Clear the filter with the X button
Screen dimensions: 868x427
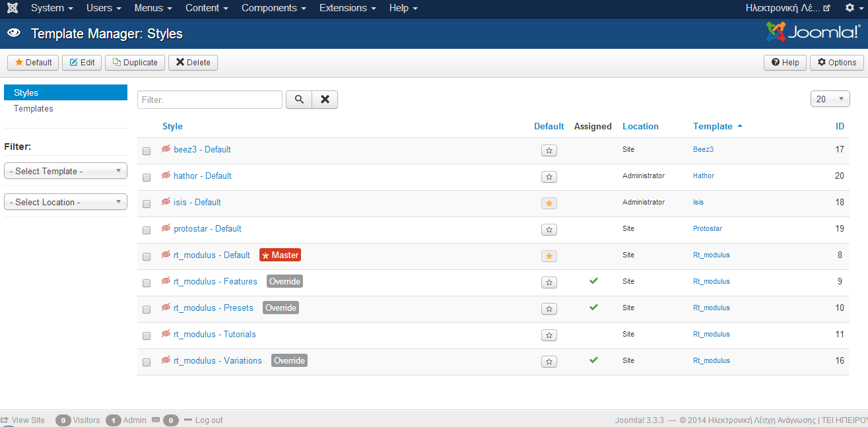click(325, 100)
